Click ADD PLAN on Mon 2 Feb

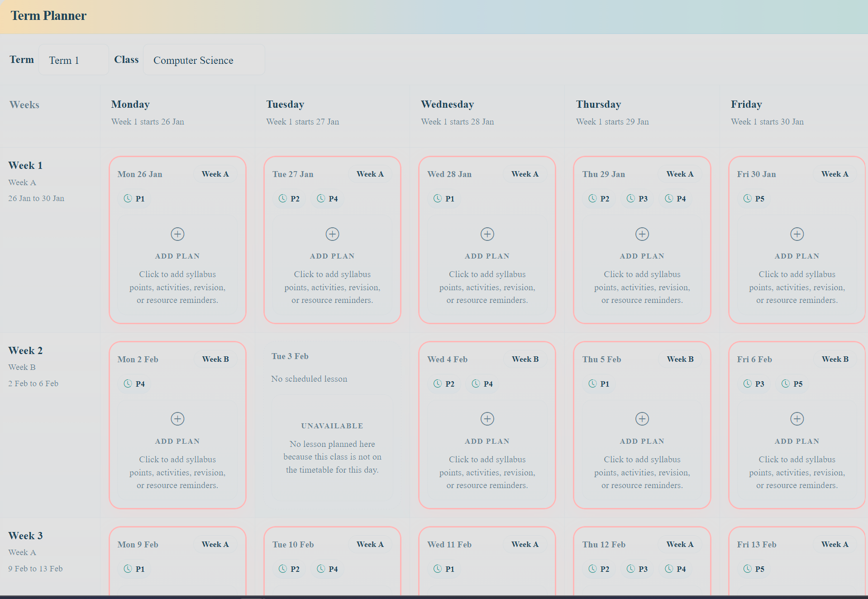[177, 441]
